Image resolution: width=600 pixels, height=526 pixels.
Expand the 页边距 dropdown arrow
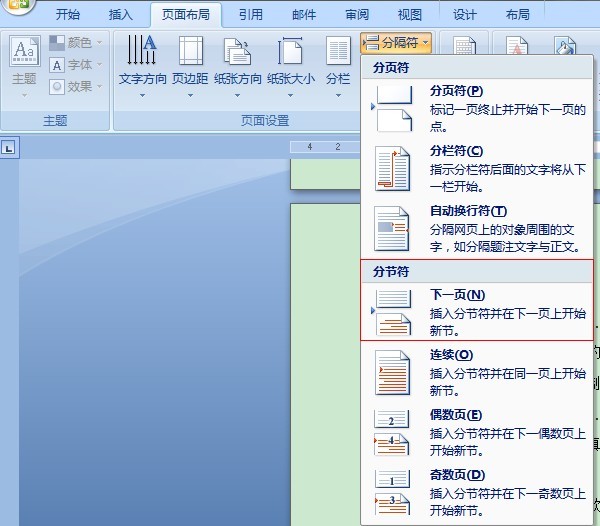(190, 95)
